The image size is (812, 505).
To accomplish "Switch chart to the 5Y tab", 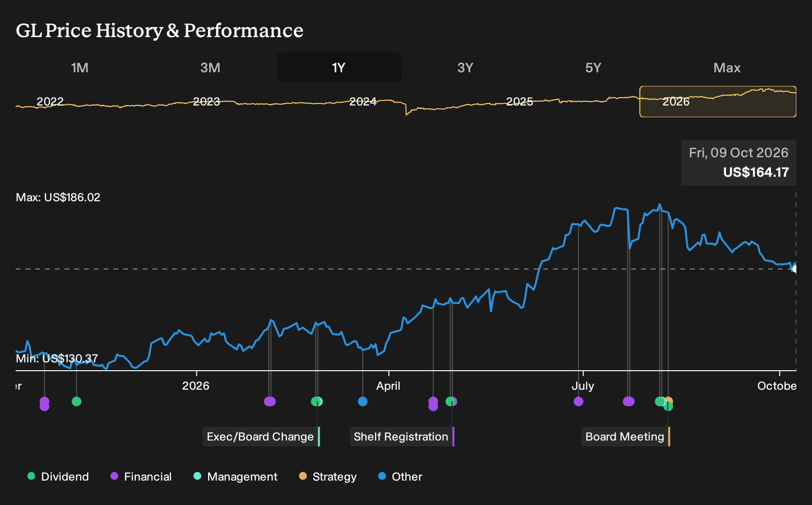I will point(593,67).
